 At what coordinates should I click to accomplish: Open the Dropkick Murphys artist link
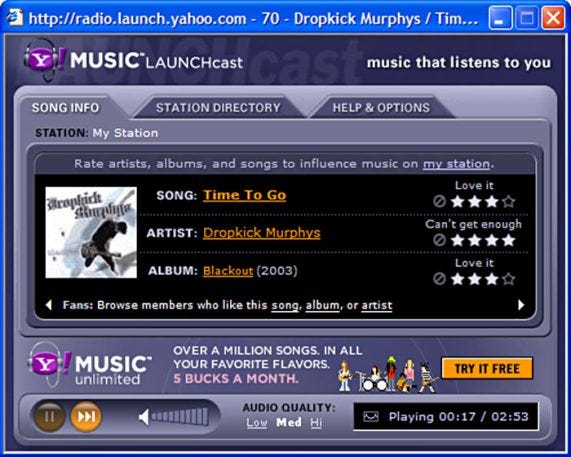(x=261, y=233)
